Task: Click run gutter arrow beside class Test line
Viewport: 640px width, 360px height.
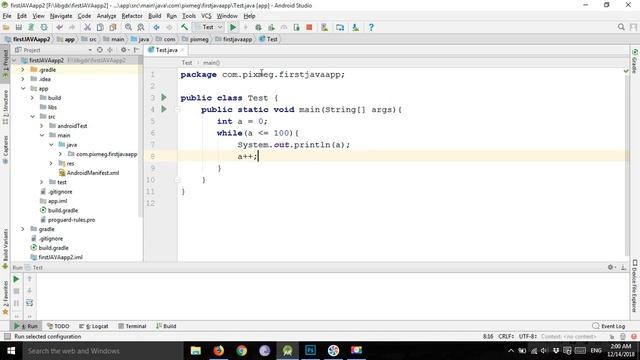Action: [164, 98]
